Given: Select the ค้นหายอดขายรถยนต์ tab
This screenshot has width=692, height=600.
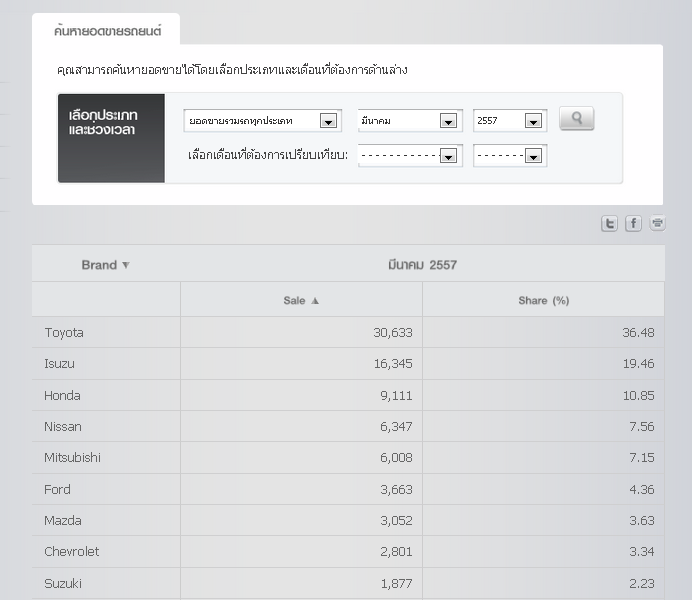Looking at the screenshot, I should 107,31.
